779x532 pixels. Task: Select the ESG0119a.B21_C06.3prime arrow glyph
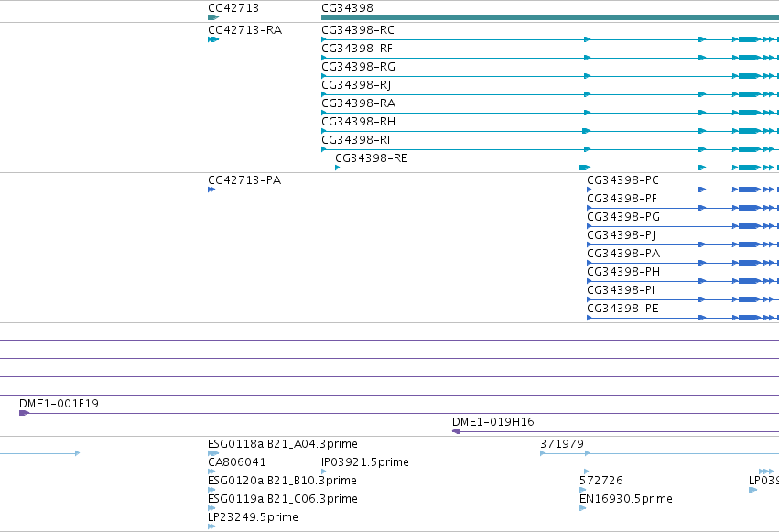tap(211, 508)
